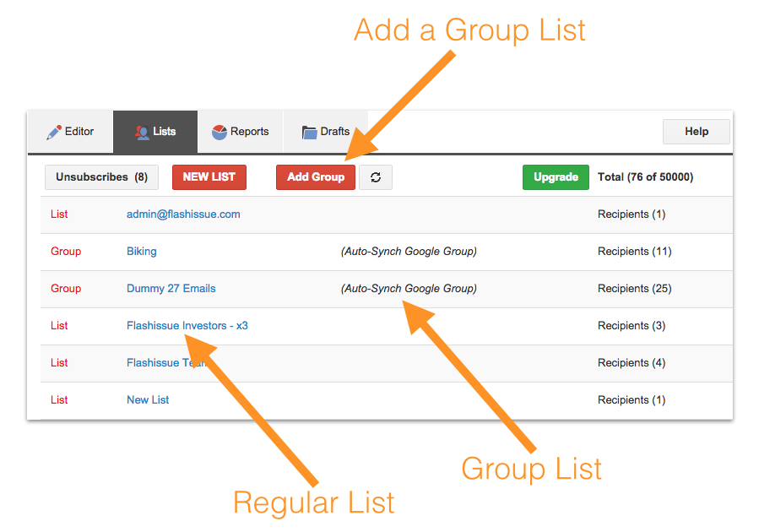Viewport: 759px width, 532px height.
Task: View Recipients (25) for Dummy 27 Emails
Action: [634, 289]
